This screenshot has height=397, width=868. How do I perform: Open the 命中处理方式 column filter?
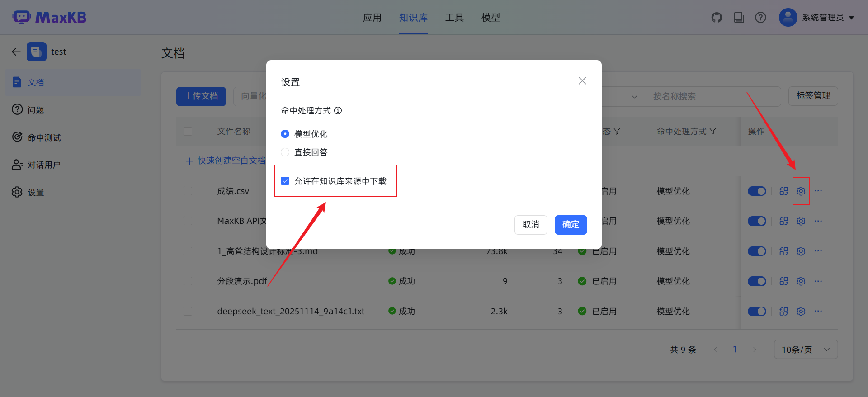713,131
